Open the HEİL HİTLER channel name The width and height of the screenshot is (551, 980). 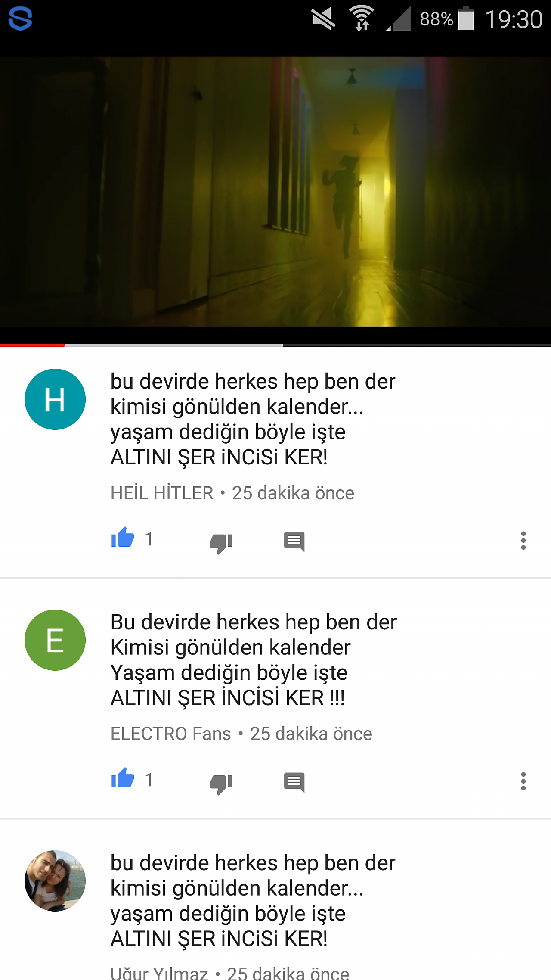(x=162, y=493)
